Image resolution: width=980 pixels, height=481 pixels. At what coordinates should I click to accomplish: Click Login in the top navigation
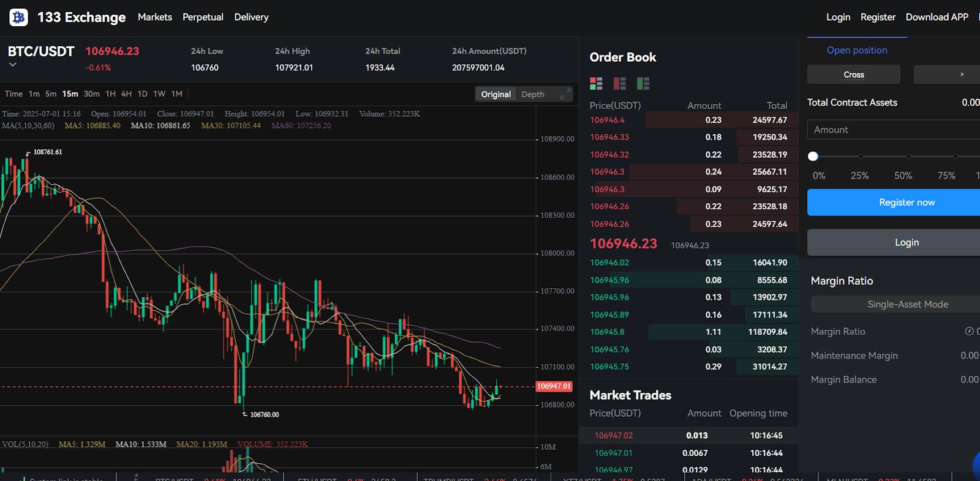coord(838,17)
